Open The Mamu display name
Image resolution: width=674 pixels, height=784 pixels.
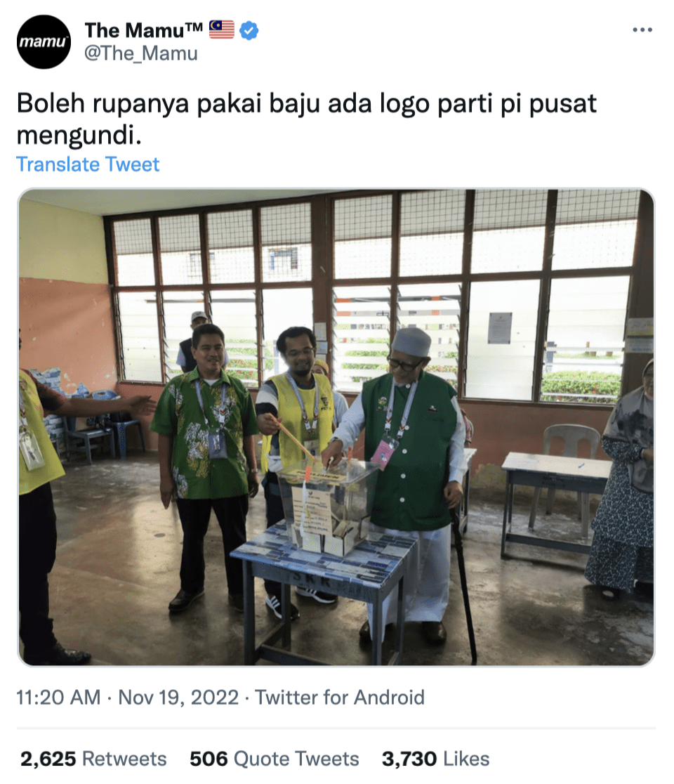(x=144, y=30)
